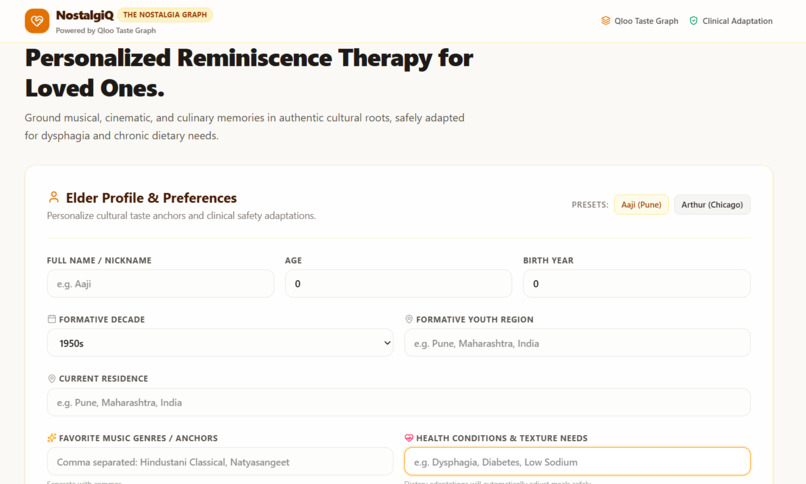Screen dimensions: 806x484
Task: Apply the Aaji (Pune) preset
Action: point(641,204)
